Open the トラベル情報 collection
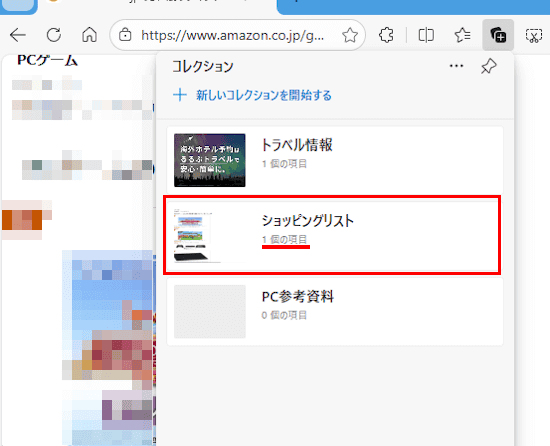The image size is (550, 446). [335, 160]
